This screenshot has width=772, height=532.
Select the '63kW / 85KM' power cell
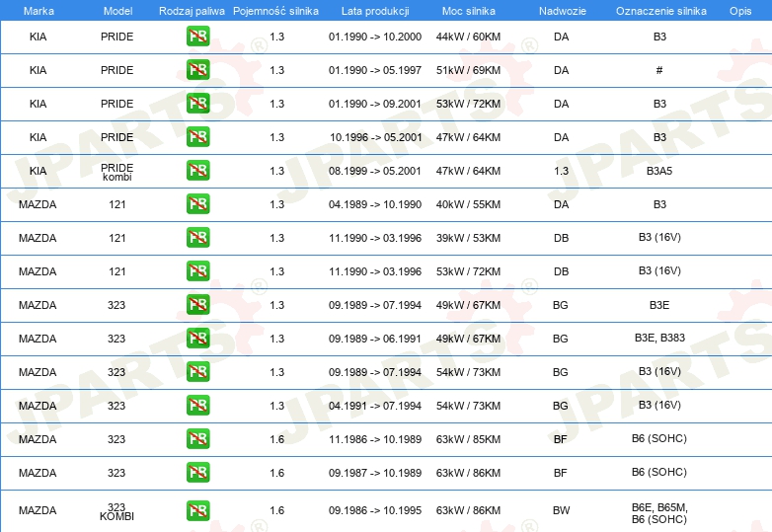coord(468,439)
